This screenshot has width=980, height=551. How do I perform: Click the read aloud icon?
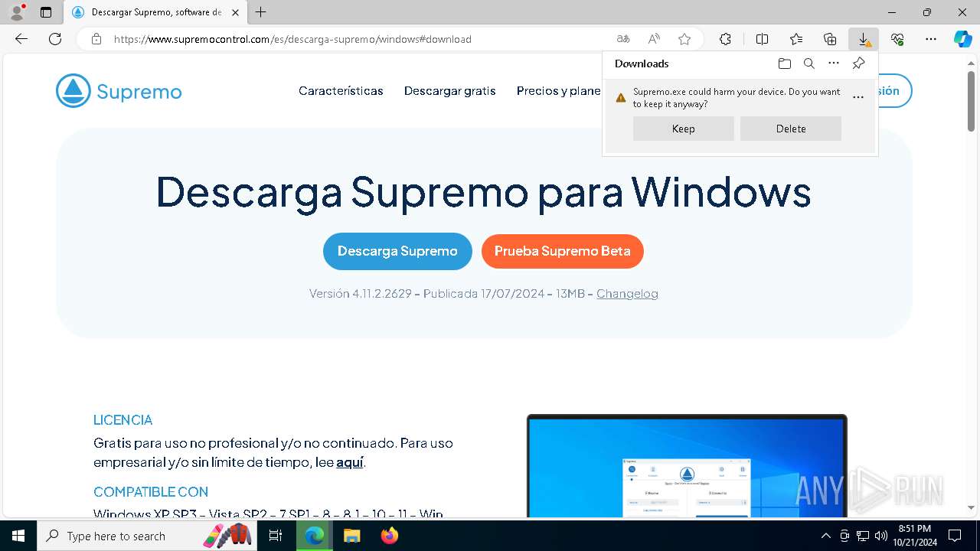tap(654, 39)
